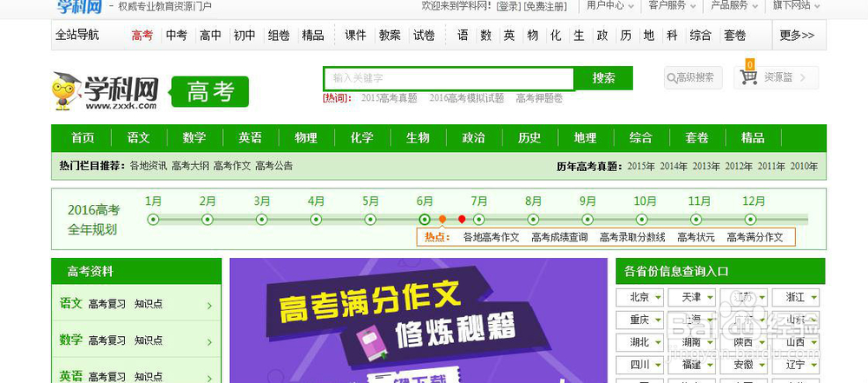Click the 更多>> link in top nav

click(797, 36)
